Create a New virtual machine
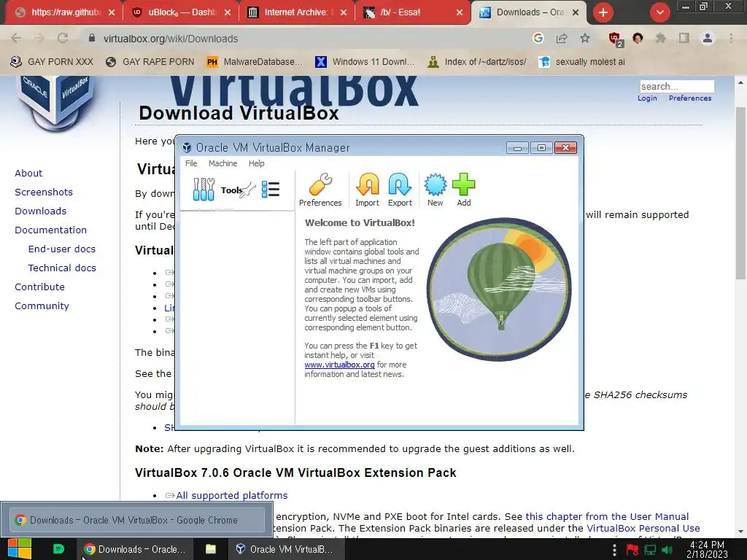747x560 pixels. click(435, 190)
